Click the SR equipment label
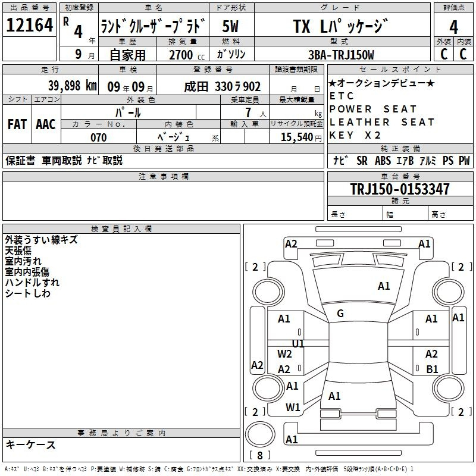 (x=362, y=161)
